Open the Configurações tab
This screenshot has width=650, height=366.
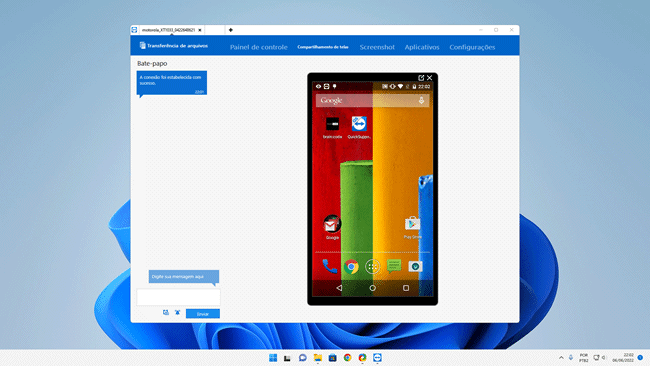472,47
